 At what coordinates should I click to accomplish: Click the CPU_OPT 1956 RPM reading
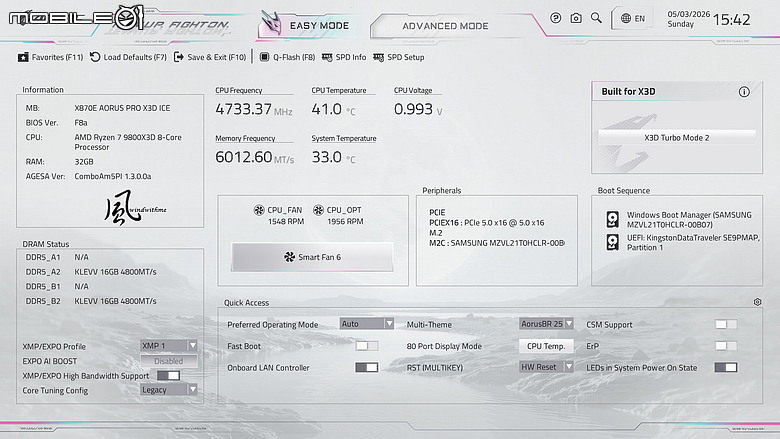click(345, 221)
